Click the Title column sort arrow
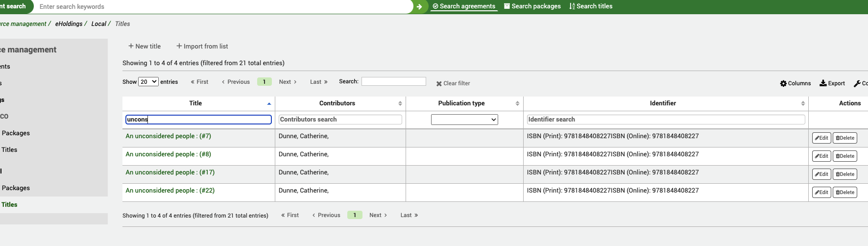The height and width of the screenshot is (246, 868). [269, 103]
